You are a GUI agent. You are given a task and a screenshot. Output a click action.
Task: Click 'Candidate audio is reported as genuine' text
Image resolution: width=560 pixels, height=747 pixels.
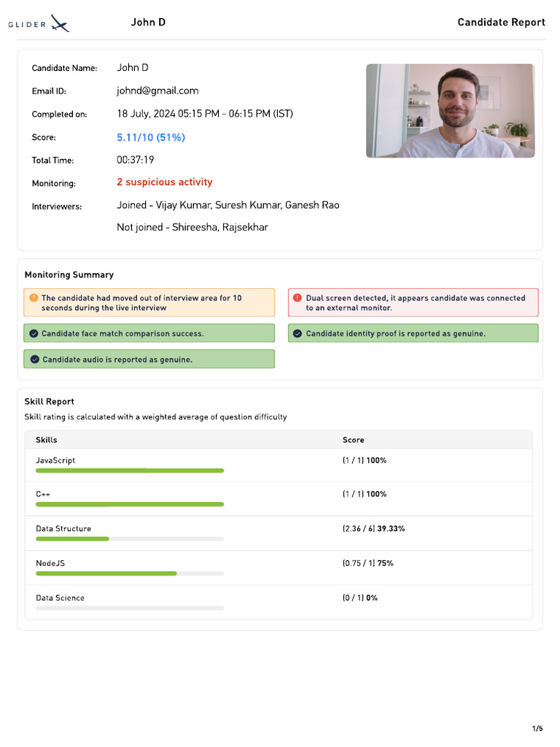(117, 360)
